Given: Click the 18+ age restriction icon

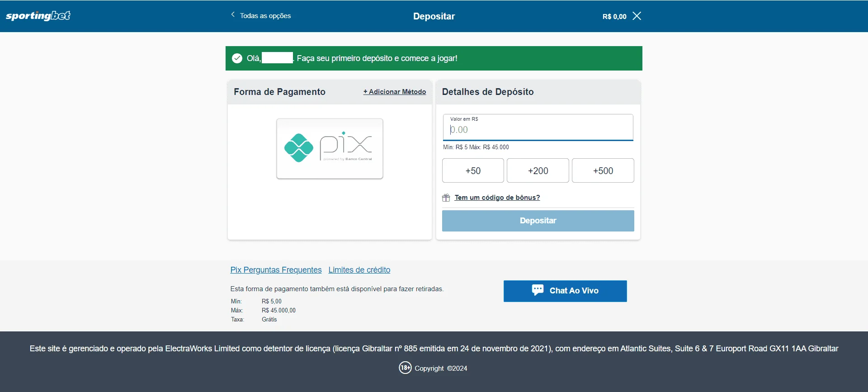Looking at the screenshot, I should pyautogui.click(x=405, y=368).
